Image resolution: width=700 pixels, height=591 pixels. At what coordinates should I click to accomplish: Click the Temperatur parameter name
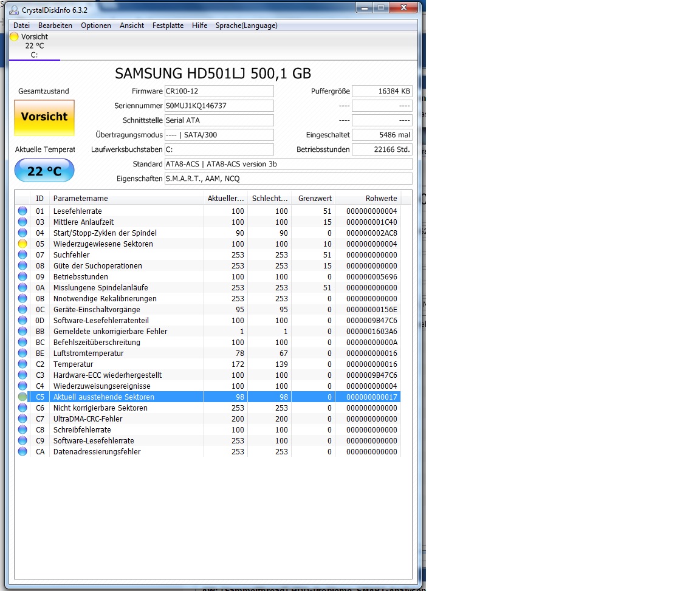coord(73,364)
